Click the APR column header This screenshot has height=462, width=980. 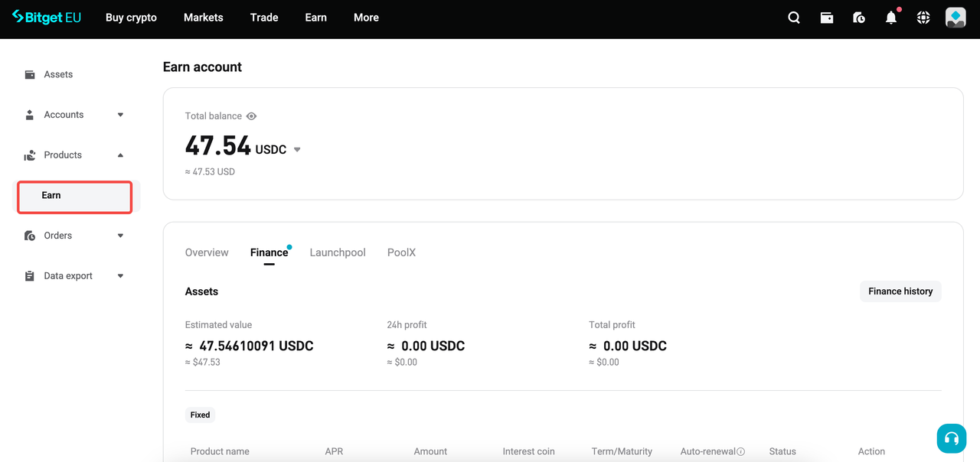334,451
